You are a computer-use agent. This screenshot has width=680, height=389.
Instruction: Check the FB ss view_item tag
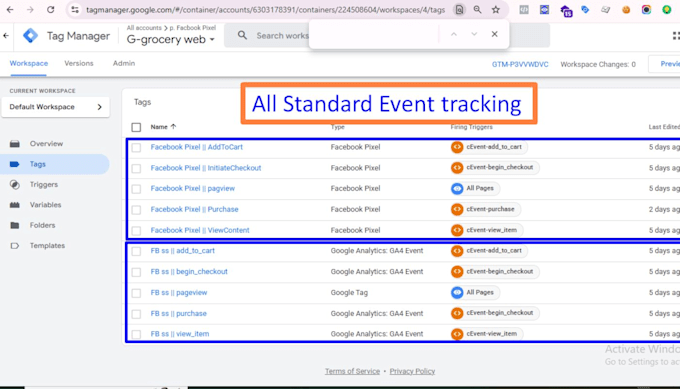136,334
